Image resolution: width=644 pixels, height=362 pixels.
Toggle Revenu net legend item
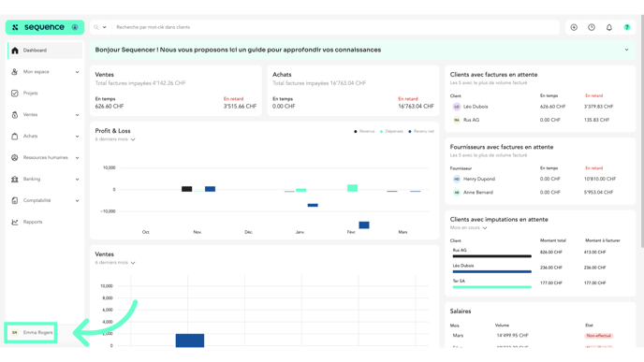(421, 131)
